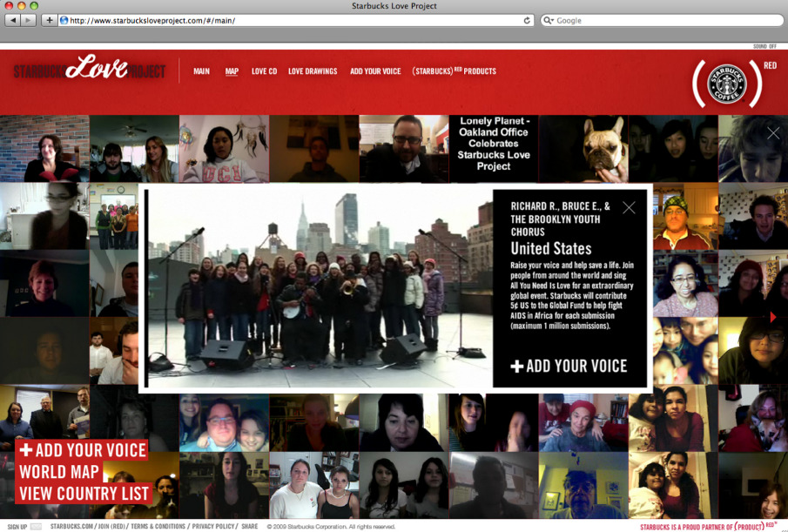Image resolution: width=788 pixels, height=532 pixels.
Task: Click the X on the top-right corner thumbnail
Action: (773, 132)
